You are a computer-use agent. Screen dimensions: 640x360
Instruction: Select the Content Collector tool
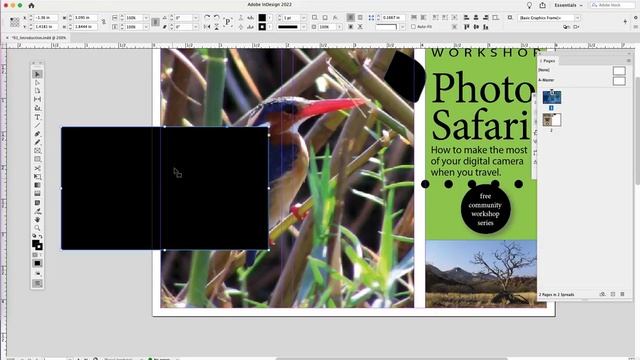[x=37, y=108]
